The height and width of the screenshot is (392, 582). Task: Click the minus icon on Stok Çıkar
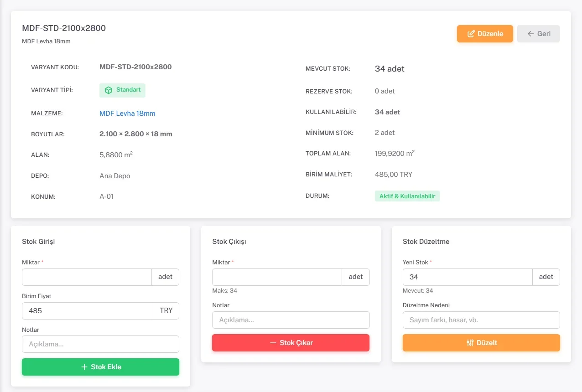point(273,343)
